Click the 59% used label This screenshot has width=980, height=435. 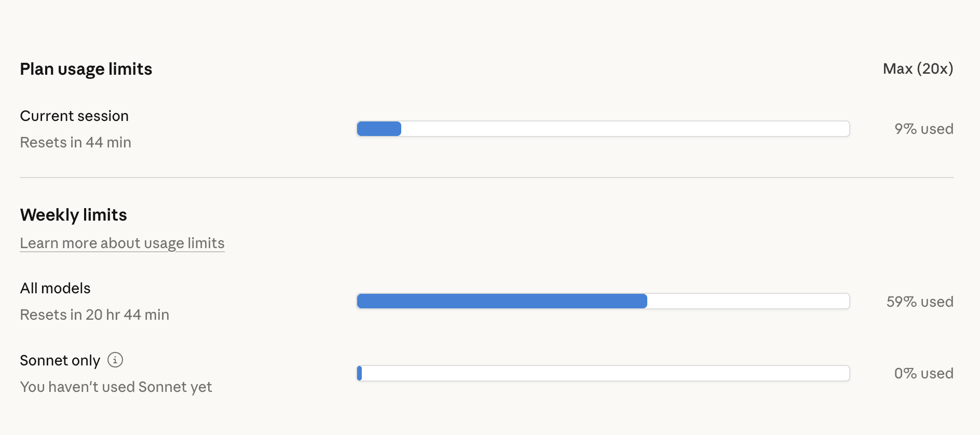click(919, 302)
